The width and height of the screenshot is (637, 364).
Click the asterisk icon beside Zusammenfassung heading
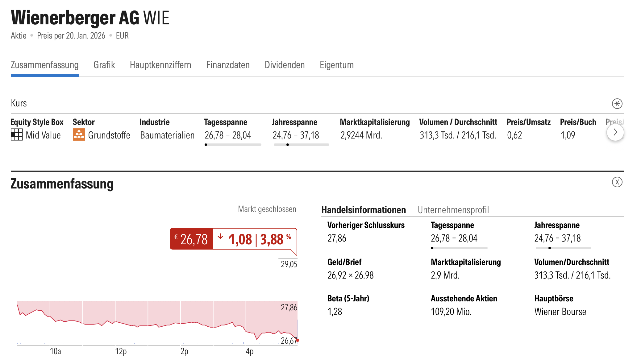tap(617, 182)
